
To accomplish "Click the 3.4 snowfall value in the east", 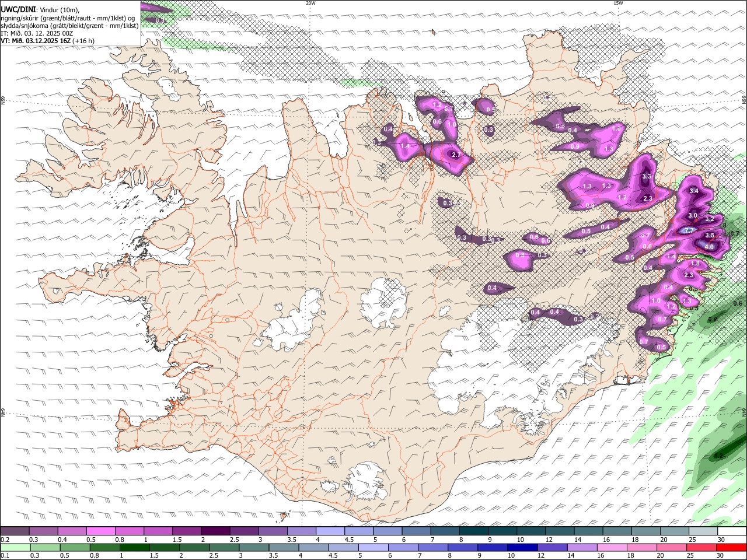I will point(694,191).
